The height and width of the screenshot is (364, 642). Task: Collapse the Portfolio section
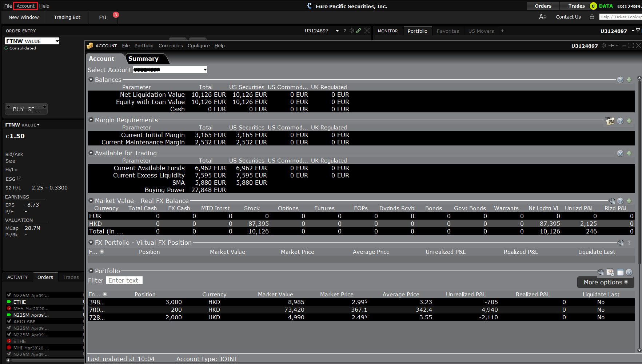(x=91, y=271)
